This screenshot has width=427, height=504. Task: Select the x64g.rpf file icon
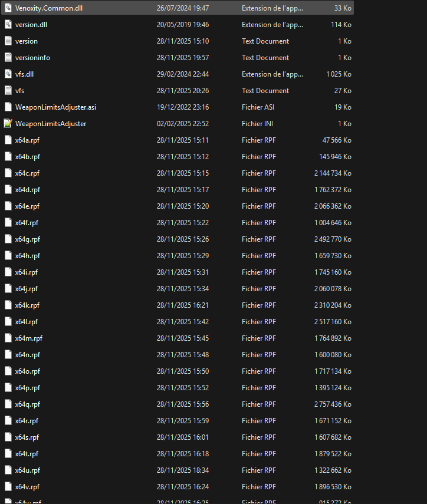8,239
